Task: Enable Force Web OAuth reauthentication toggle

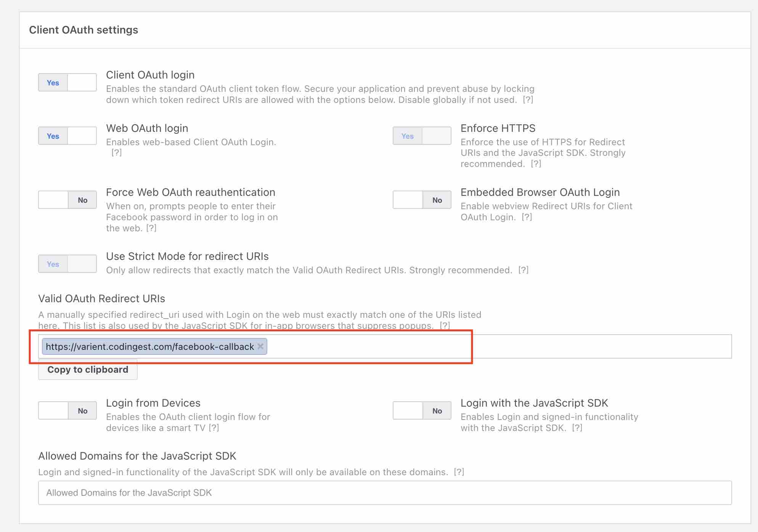Action: [67, 200]
